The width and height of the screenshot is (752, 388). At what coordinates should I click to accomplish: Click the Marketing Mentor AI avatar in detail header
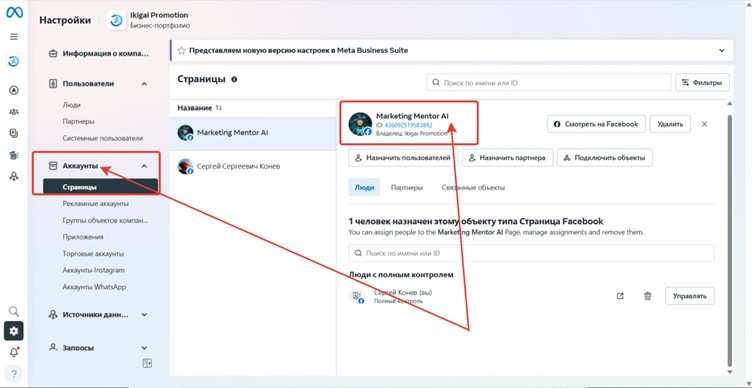(x=360, y=124)
